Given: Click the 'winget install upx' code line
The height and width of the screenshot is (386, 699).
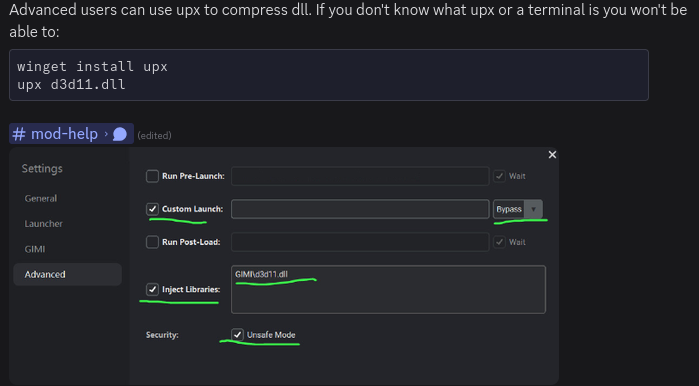Looking at the screenshot, I should click(x=92, y=66).
